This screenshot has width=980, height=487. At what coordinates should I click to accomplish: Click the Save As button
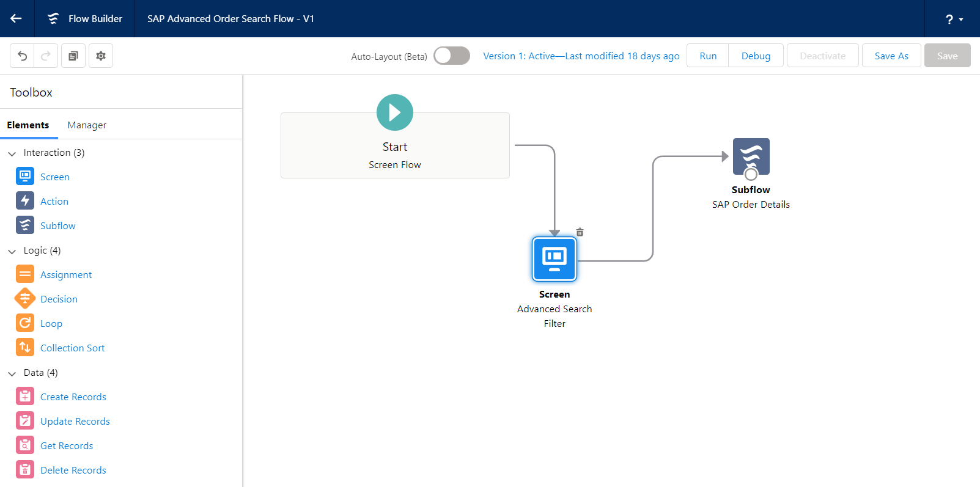(891, 56)
